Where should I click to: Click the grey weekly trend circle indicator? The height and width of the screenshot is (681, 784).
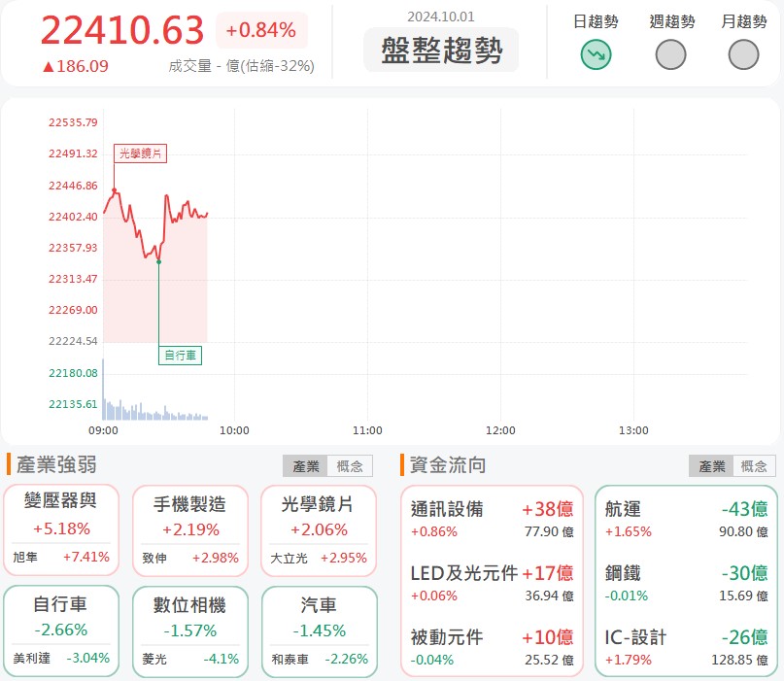point(670,54)
